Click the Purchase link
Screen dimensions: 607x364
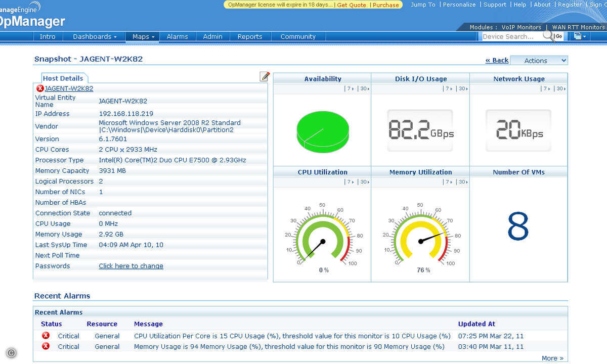coord(386,5)
